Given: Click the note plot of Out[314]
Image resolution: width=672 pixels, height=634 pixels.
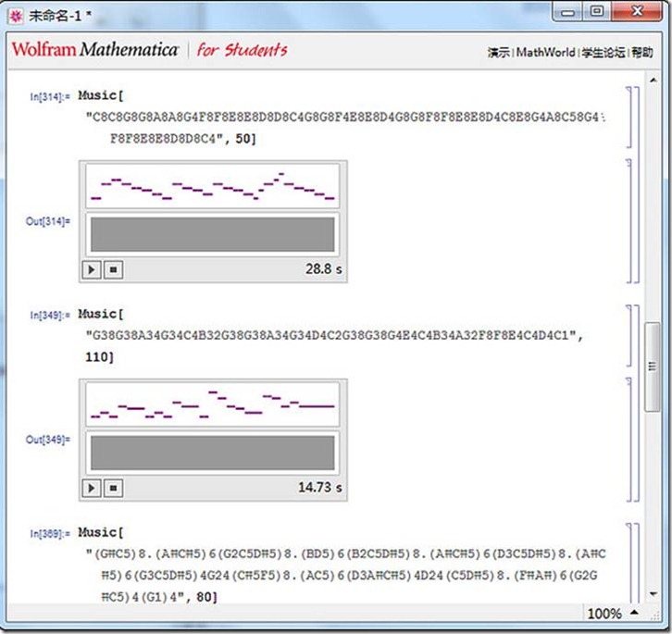Looking at the screenshot, I should point(213,186).
